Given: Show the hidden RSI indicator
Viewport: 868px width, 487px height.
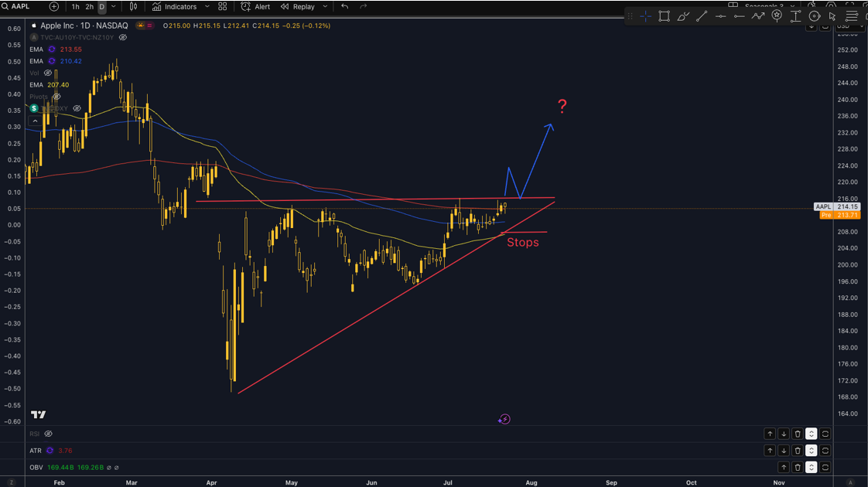Looking at the screenshot, I should [x=48, y=434].
